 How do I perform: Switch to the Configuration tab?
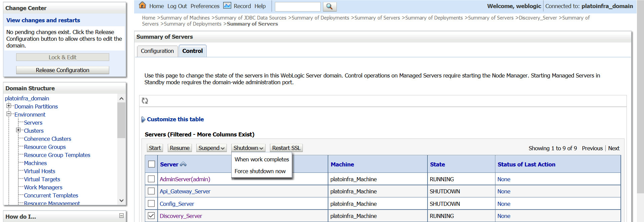[157, 51]
